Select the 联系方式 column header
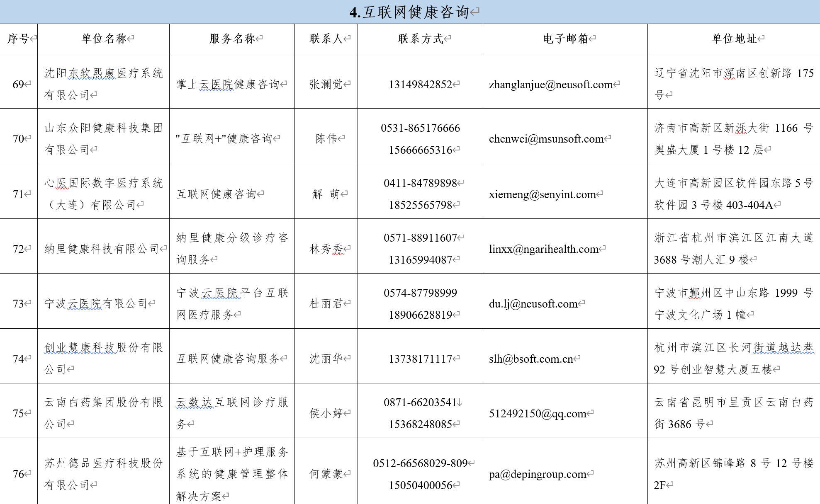This screenshot has height=504, width=820. [x=421, y=39]
